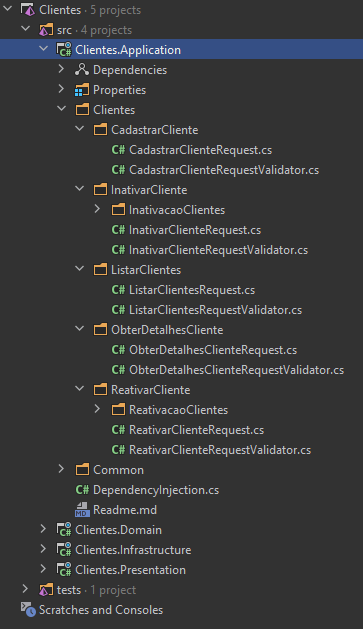This screenshot has width=363, height=629.
Task: Click C# icon of CadastrarClienteRequestValidator.cs
Action: [118, 170]
